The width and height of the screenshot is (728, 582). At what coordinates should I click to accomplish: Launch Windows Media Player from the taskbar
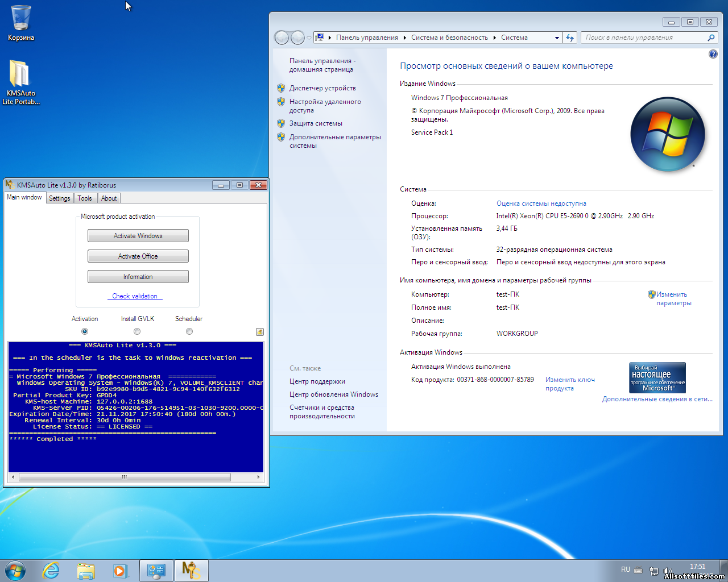121,571
